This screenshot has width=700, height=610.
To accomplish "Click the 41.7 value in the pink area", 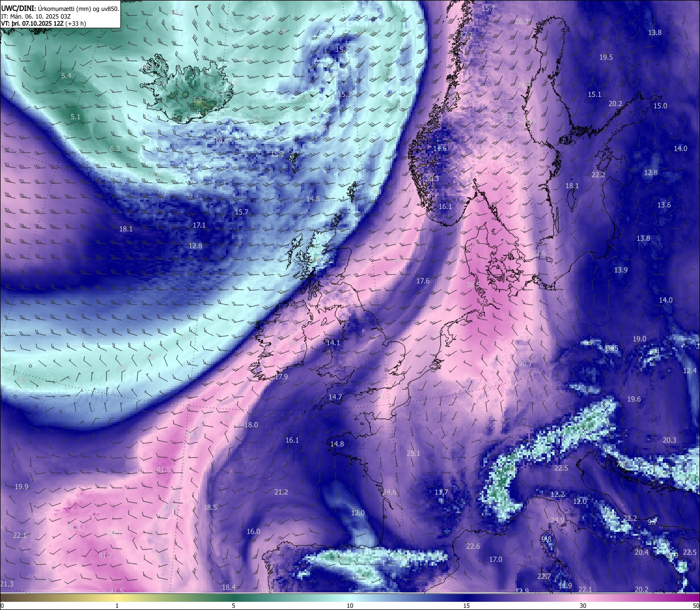I will click(105, 555).
